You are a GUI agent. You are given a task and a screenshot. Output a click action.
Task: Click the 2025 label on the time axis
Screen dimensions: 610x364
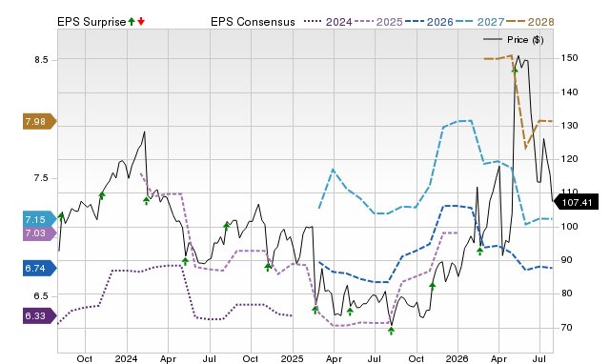292,358
